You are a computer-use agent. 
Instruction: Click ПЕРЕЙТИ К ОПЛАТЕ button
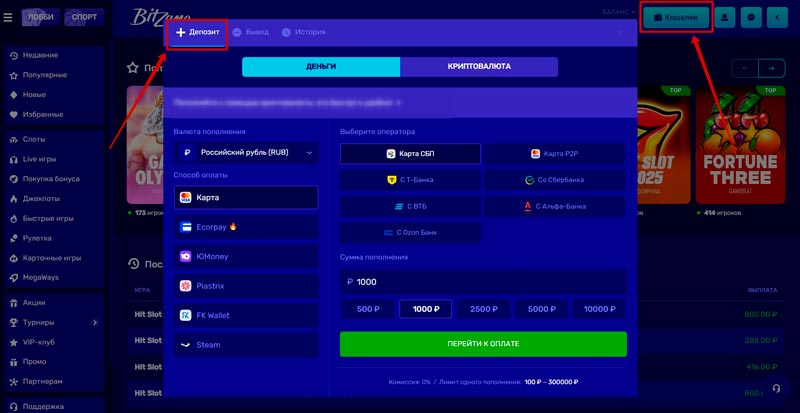point(483,344)
